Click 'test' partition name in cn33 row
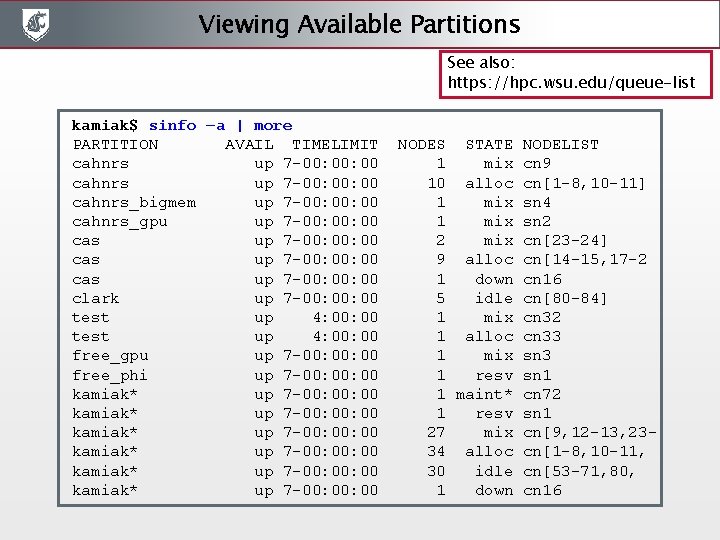 [x=91, y=337]
